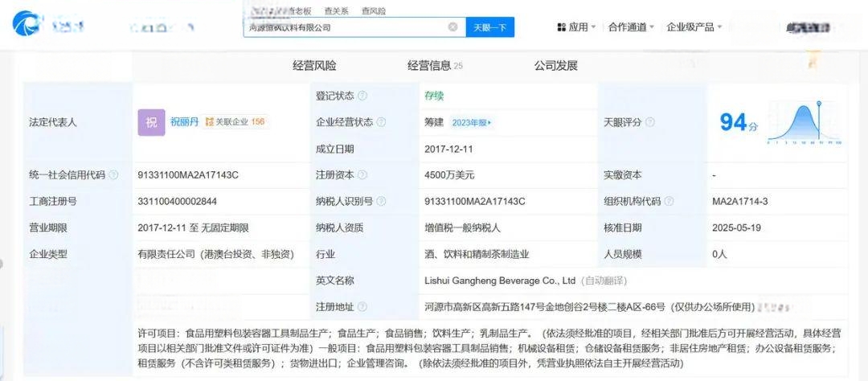
Task: Open the 应用 dropdown menu
Action: tap(576, 27)
